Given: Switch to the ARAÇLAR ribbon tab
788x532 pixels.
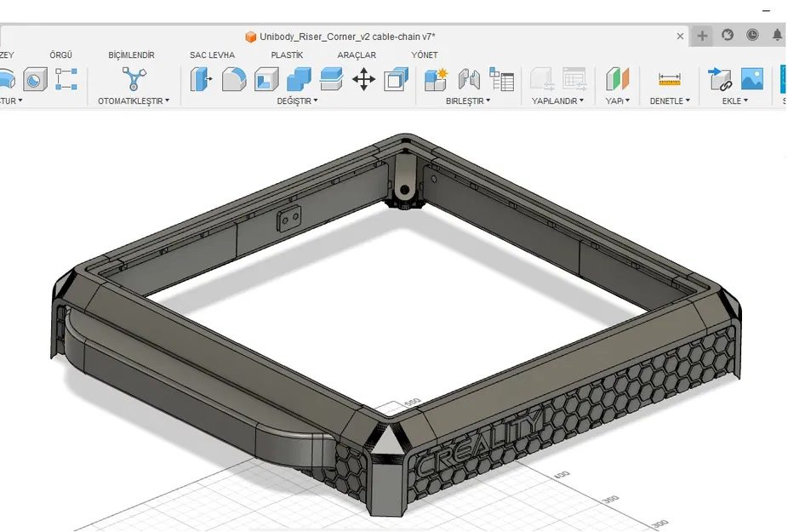Looking at the screenshot, I should pos(356,54).
